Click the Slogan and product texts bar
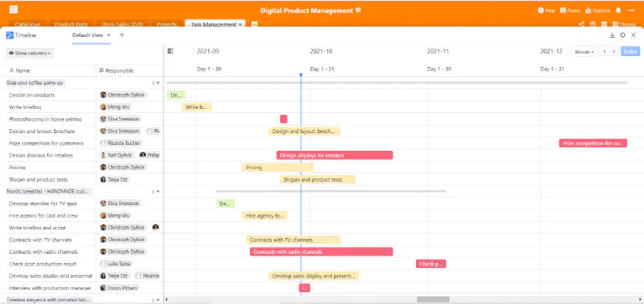 (x=318, y=179)
